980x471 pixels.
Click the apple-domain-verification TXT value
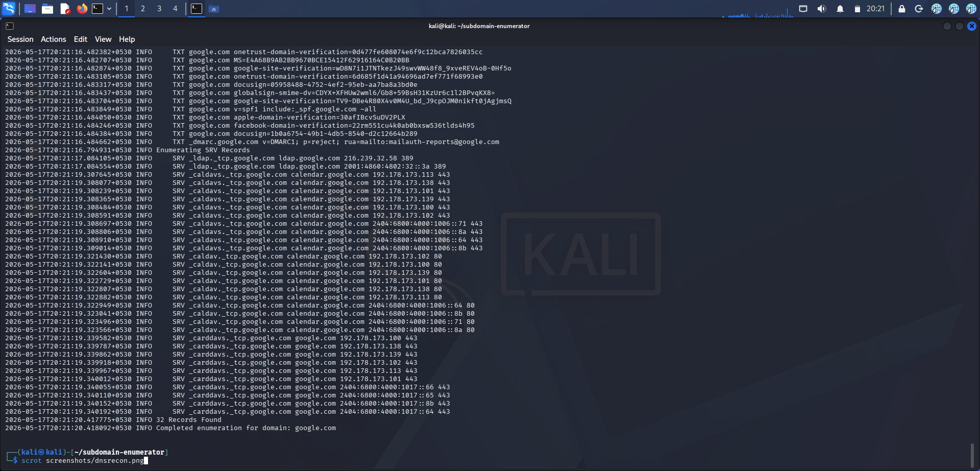pos(320,117)
